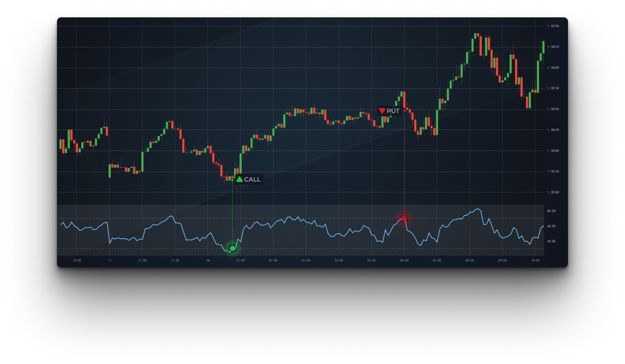Select the 60.00 RSI scale label

[x=551, y=226]
